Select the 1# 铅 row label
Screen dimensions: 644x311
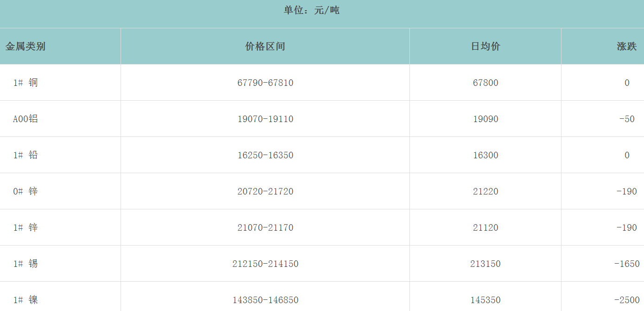click(26, 155)
